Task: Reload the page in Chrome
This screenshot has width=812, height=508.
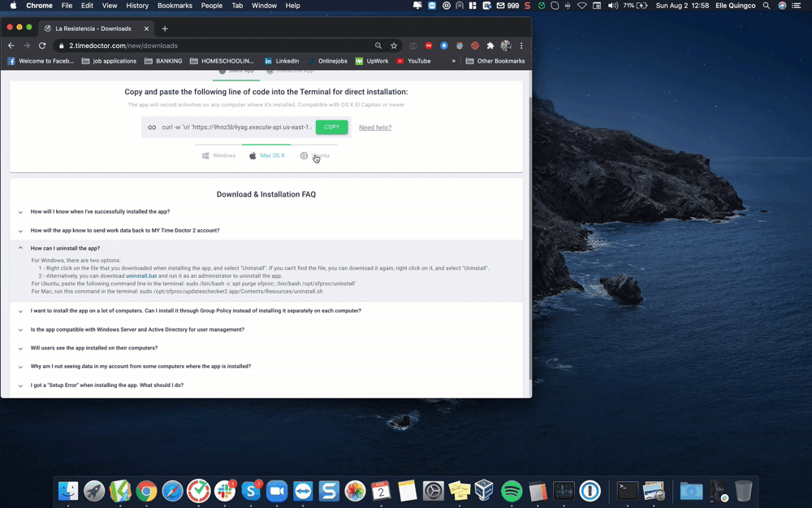Action: click(42, 46)
